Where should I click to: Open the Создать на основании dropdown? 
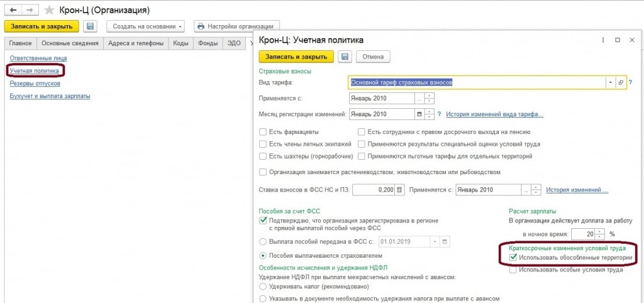tap(145, 26)
